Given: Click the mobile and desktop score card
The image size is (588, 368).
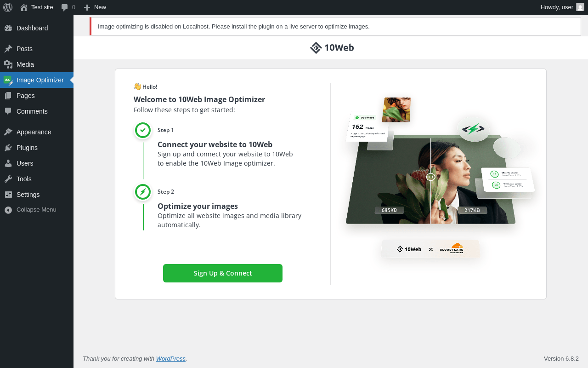Looking at the screenshot, I should (508, 180).
